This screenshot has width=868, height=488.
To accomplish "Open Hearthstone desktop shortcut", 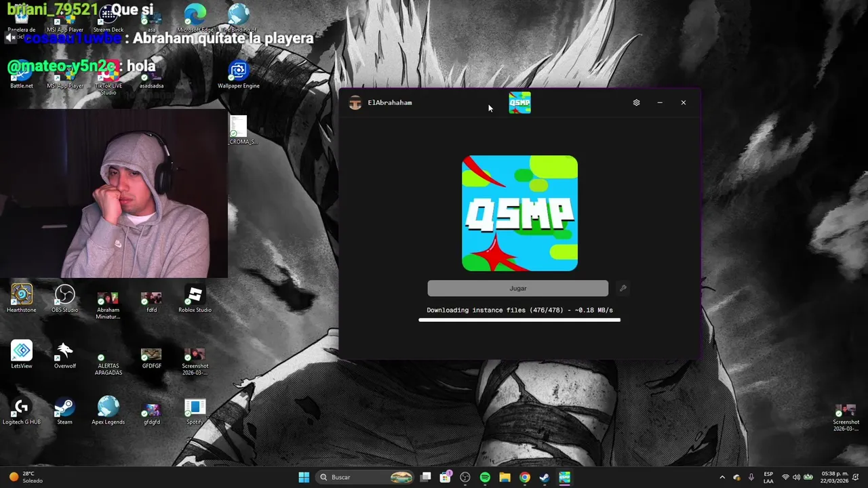I will pos(22,299).
